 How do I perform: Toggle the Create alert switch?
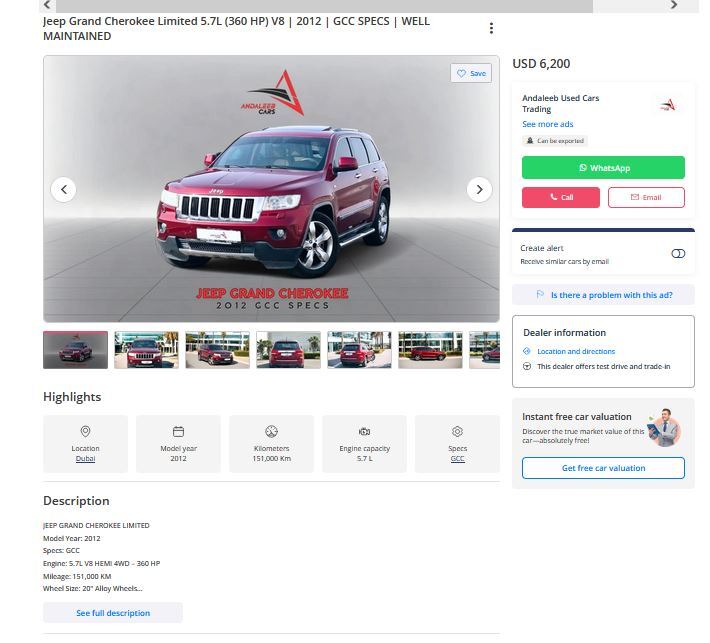[678, 254]
